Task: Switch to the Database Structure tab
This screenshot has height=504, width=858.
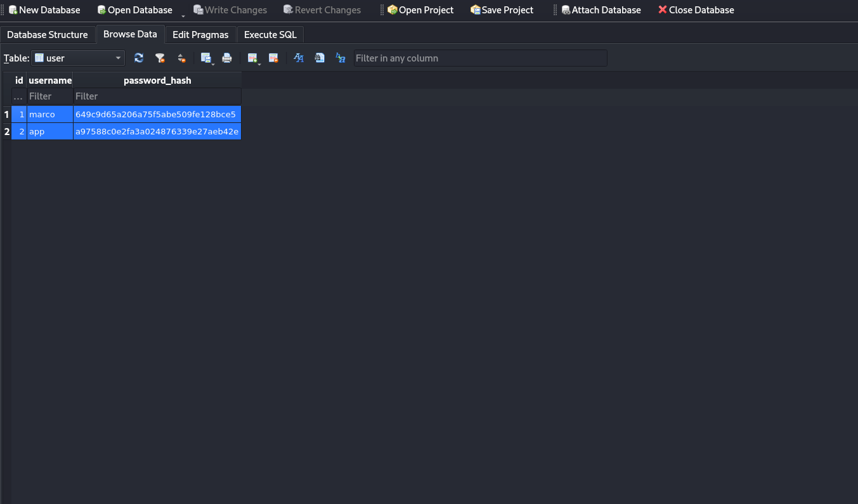Action: 48,35
